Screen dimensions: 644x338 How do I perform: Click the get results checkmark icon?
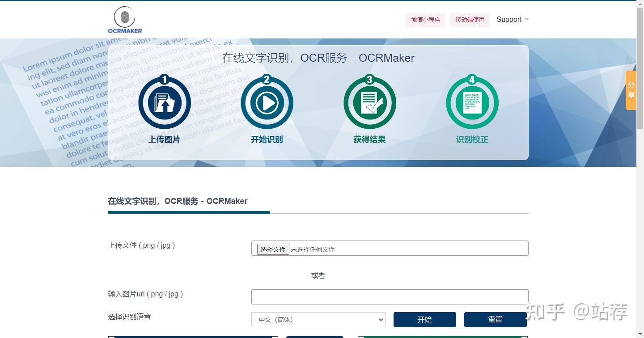tap(370, 102)
